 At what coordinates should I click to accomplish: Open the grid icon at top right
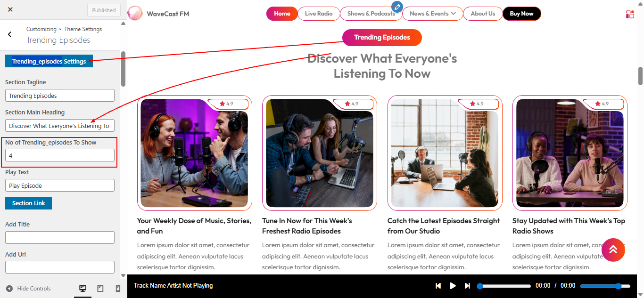point(630,14)
